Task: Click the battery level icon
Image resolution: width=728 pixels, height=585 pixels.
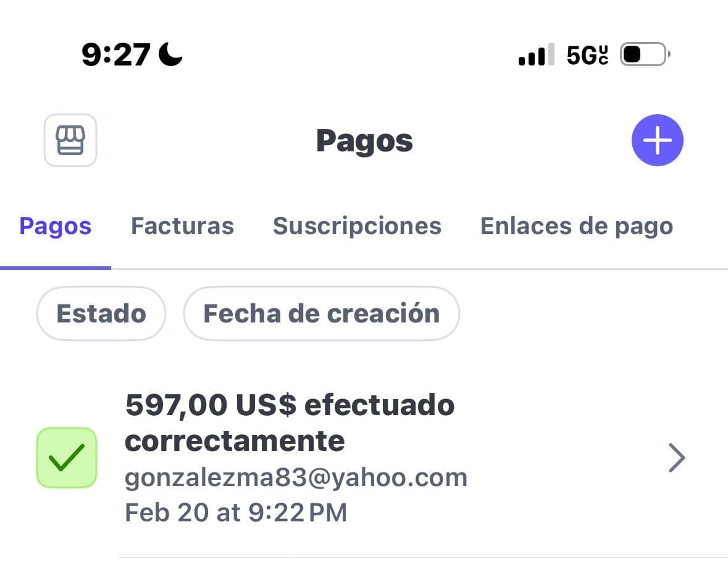Action: point(645,54)
